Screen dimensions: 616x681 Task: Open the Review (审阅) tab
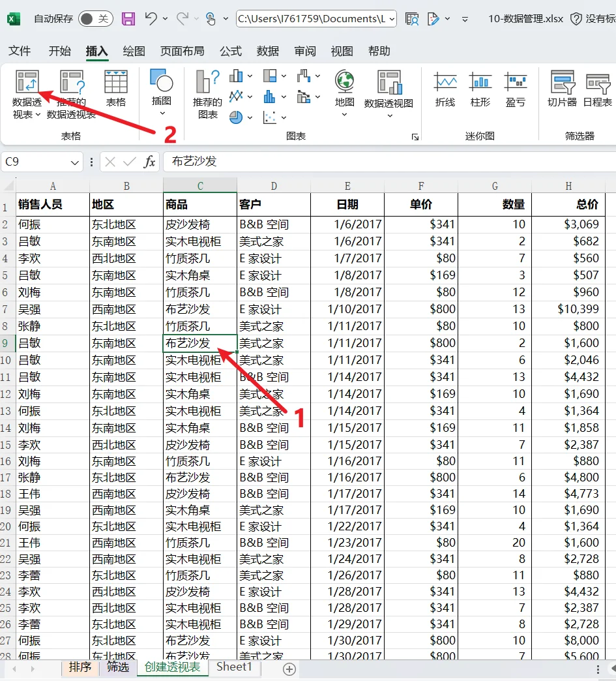tap(305, 51)
